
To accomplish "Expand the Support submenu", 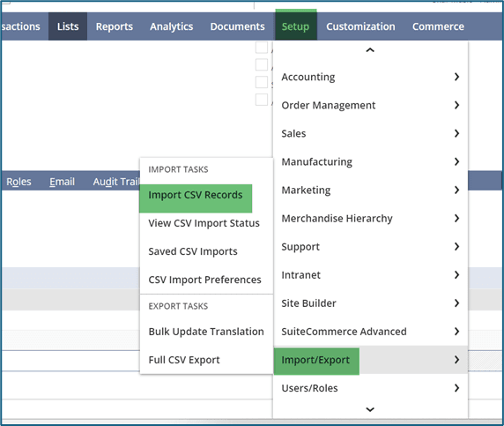I will pyautogui.click(x=371, y=247).
